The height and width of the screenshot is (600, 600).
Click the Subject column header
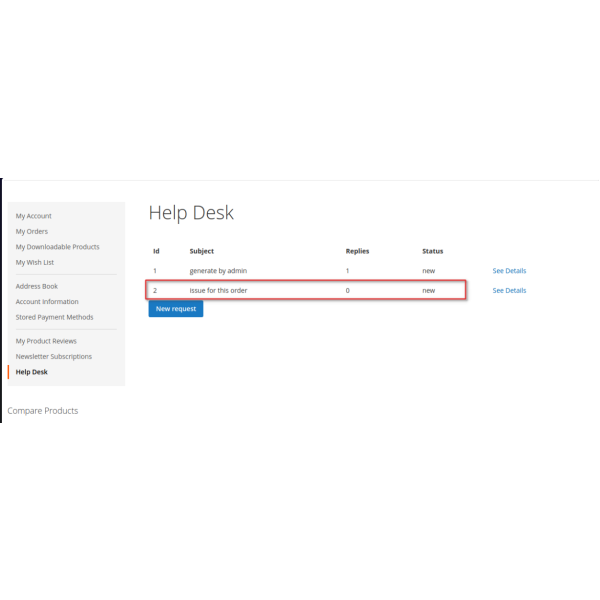click(201, 251)
